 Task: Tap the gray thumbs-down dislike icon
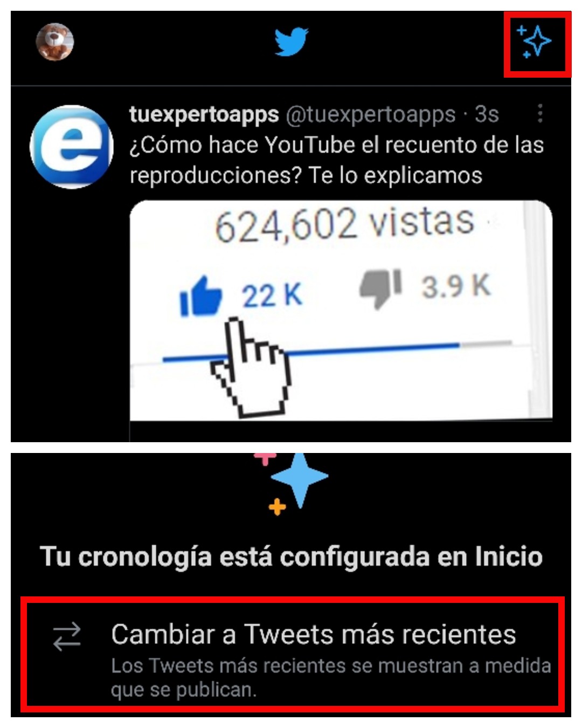(x=381, y=289)
